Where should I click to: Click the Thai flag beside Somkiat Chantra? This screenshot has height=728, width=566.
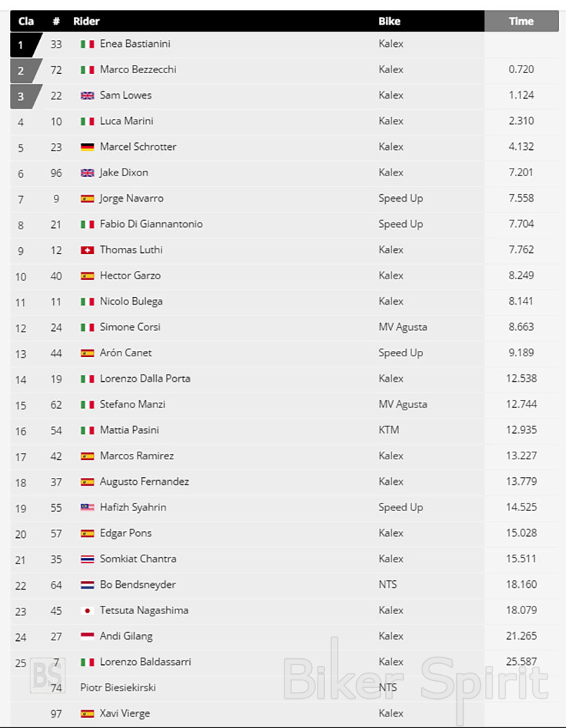pyautogui.click(x=87, y=559)
